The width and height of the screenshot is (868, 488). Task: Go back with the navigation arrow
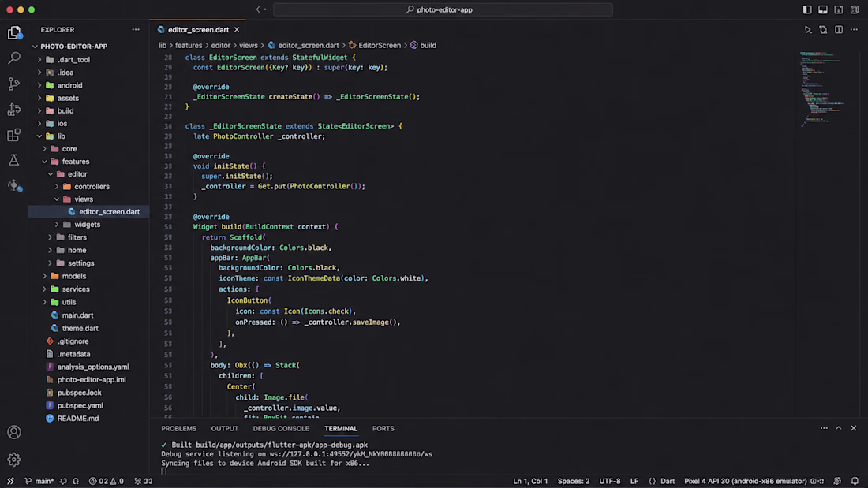(258, 9)
